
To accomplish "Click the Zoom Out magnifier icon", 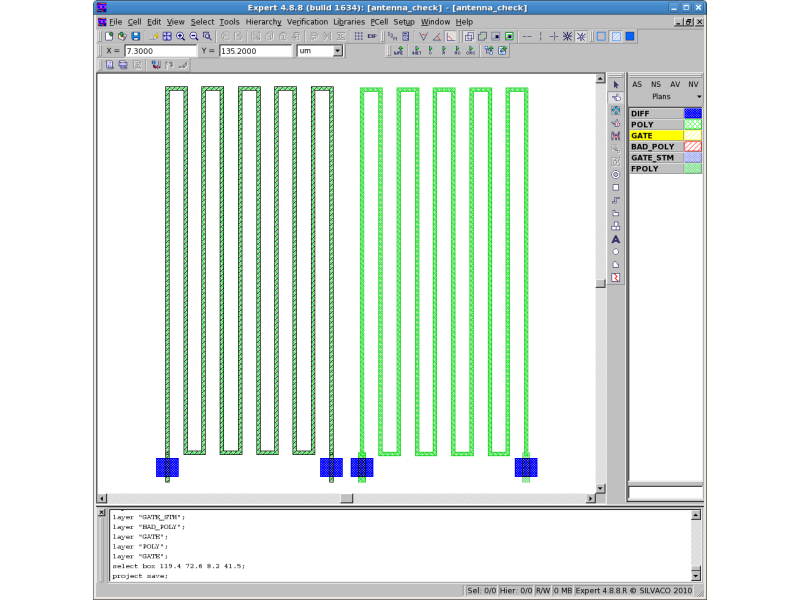I will point(193,36).
